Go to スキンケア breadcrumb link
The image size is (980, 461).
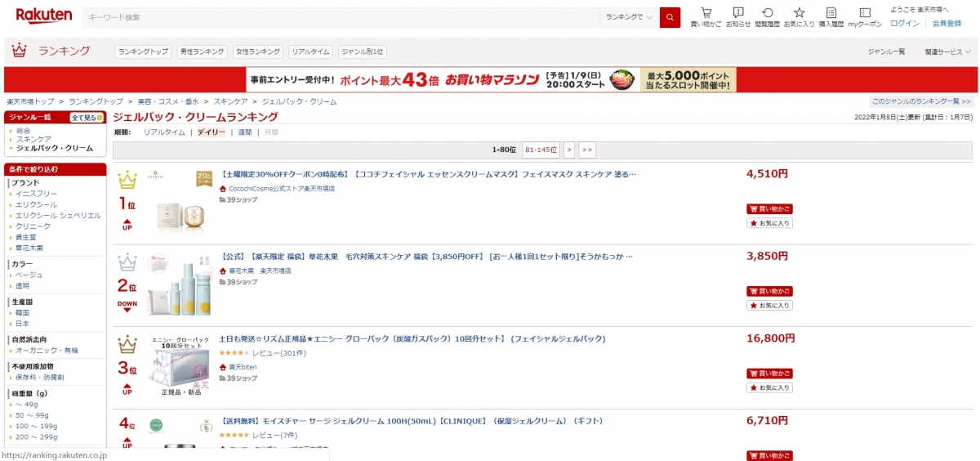pos(230,101)
